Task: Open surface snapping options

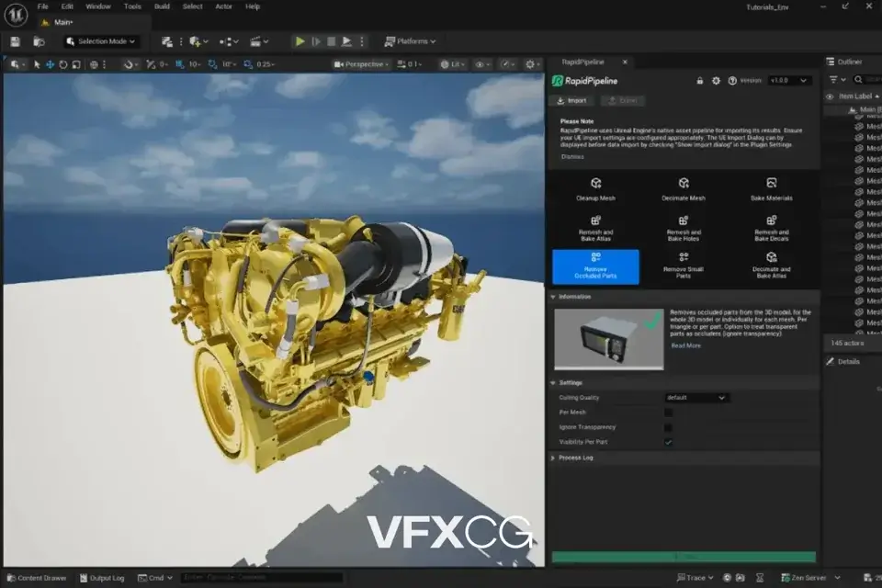Action: tap(129, 64)
